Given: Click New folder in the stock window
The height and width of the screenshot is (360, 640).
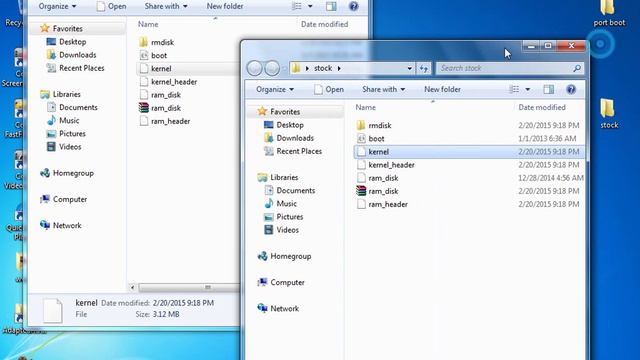Looking at the screenshot, I should coord(442,89).
